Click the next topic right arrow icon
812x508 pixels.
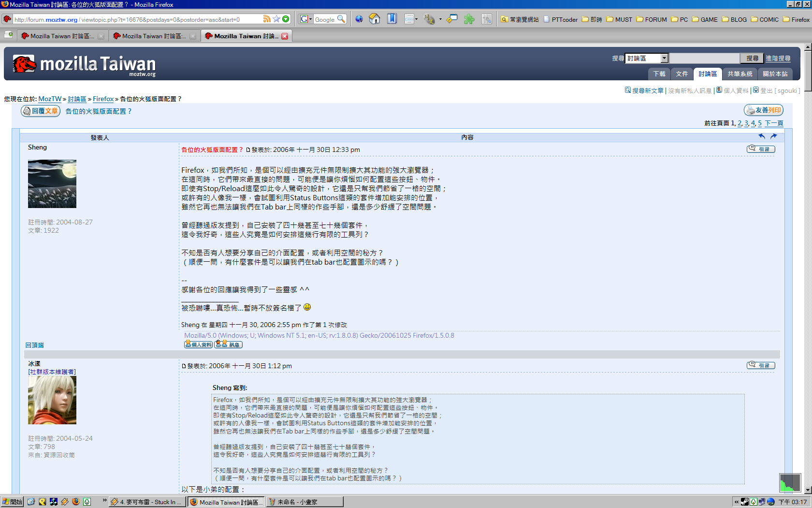773,136
